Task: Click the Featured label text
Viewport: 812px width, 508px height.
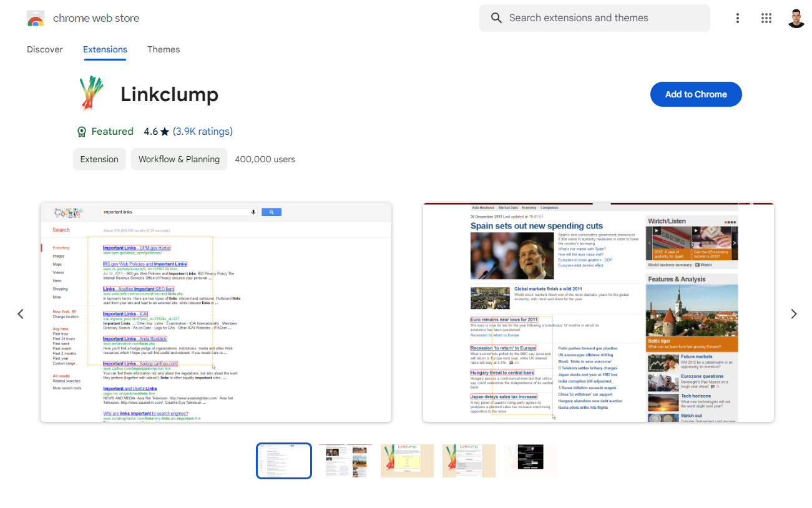Action: 112,132
